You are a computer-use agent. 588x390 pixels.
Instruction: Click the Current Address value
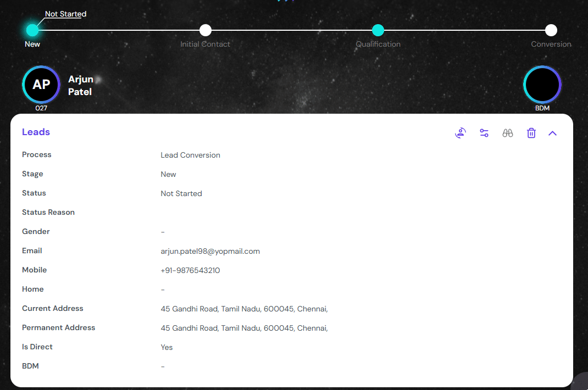[x=244, y=309]
